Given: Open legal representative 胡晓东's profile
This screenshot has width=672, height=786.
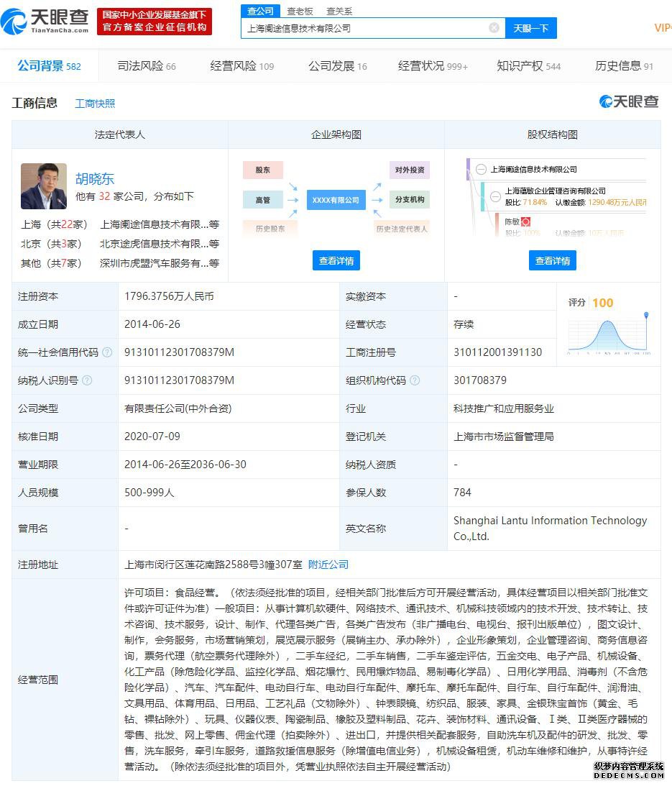Looking at the screenshot, I should pyautogui.click(x=95, y=178).
